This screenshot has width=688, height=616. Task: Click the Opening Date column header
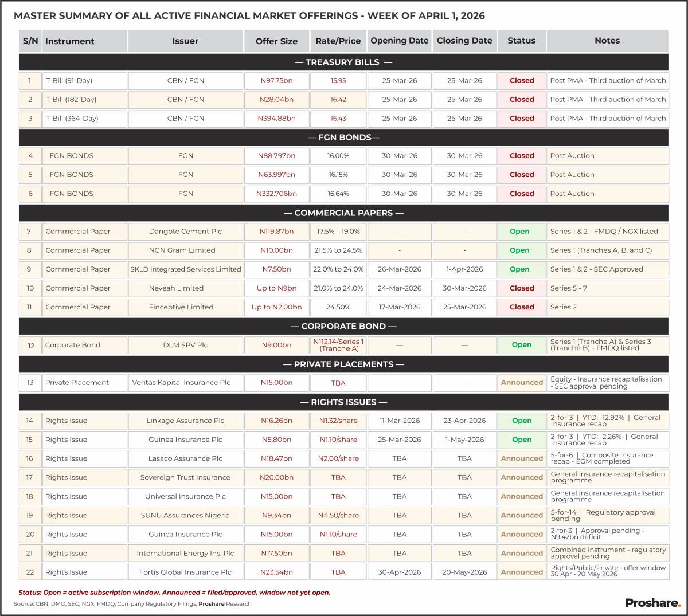400,41
